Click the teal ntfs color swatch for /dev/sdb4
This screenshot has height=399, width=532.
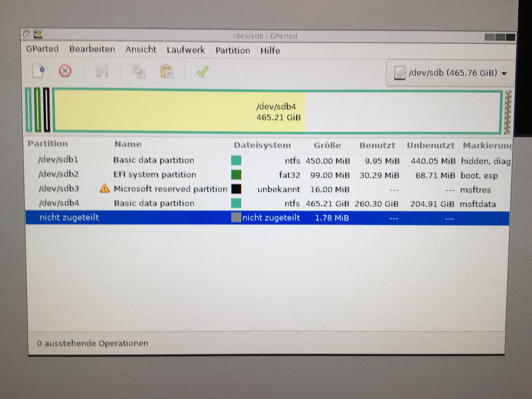point(236,203)
